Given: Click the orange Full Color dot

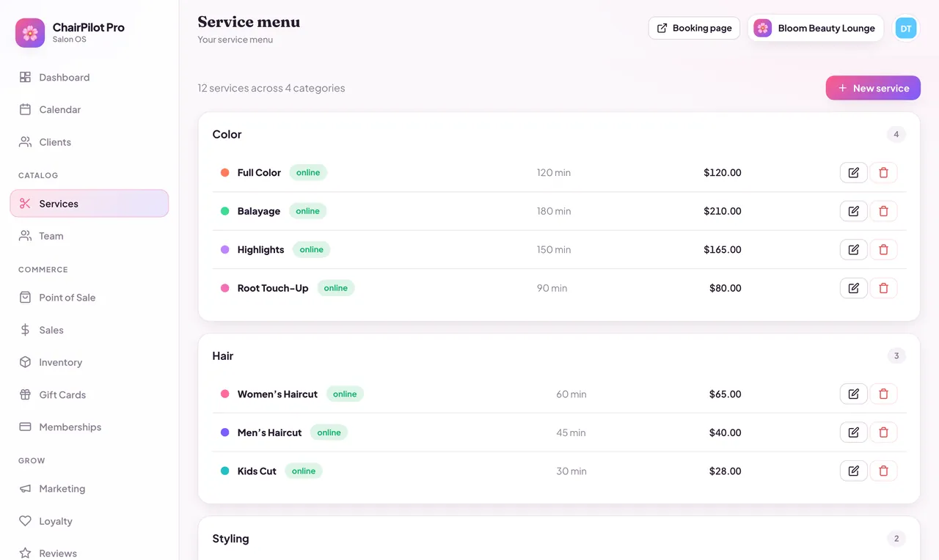Looking at the screenshot, I should [225, 173].
